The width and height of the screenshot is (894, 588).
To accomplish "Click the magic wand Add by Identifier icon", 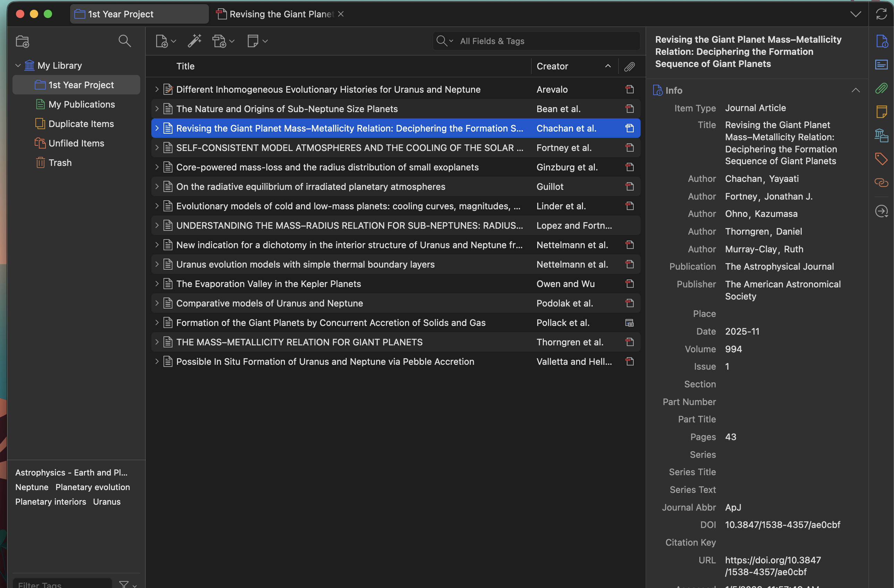I will click(x=194, y=41).
